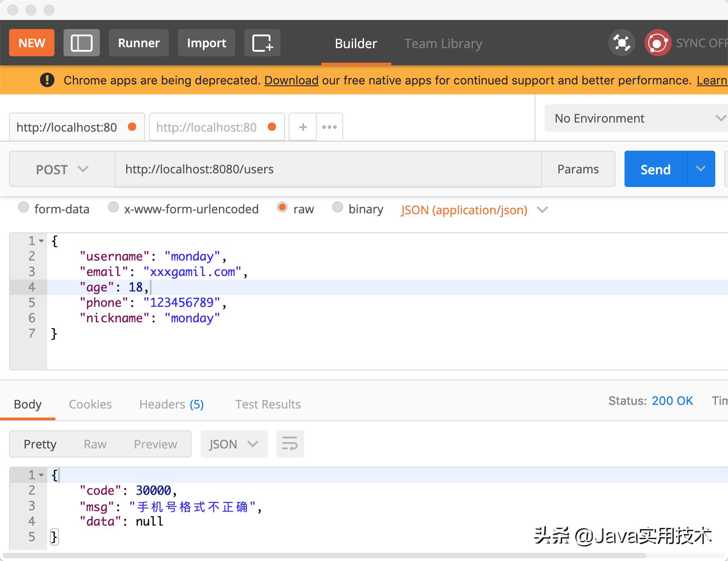Image resolution: width=728 pixels, height=561 pixels.
Task: Click the Download link in banner
Action: coord(291,80)
